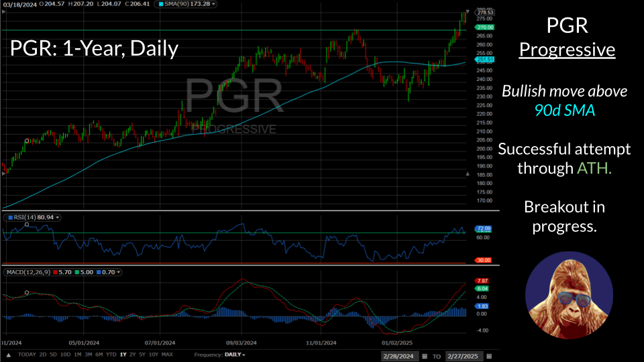Click the cyan SMA color swatch
Screen dimensions: 644x362
[x=159, y=5]
